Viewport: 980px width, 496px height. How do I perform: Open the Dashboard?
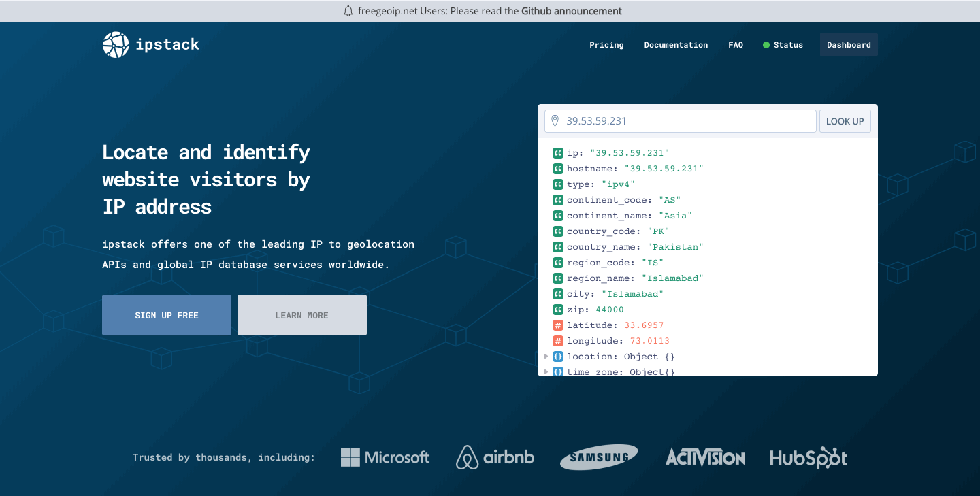point(849,45)
